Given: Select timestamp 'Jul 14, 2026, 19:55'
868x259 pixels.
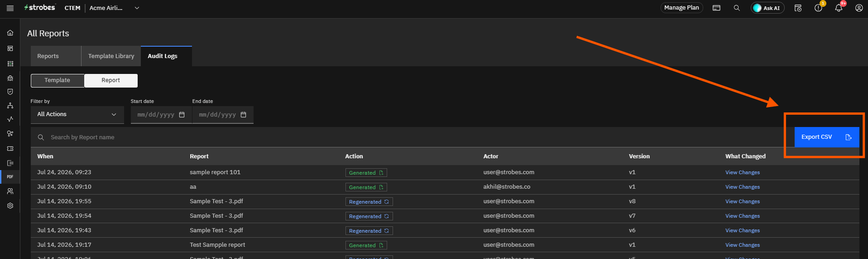Looking at the screenshot, I should pos(64,201).
